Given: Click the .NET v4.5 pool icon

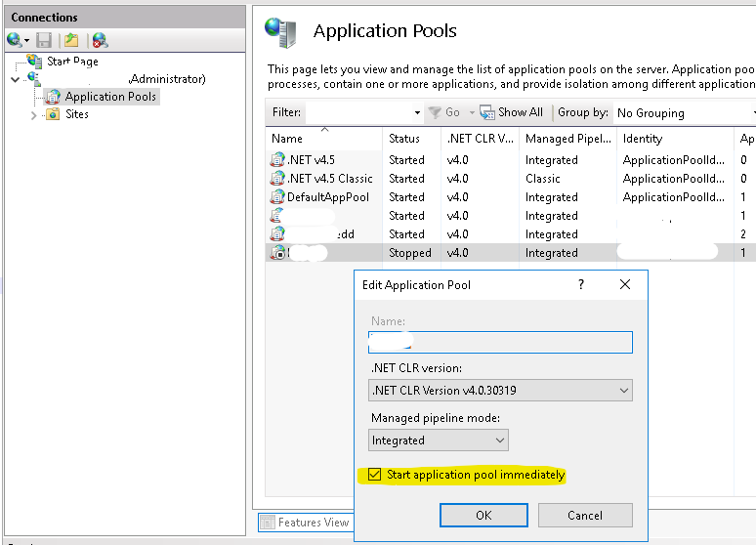Looking at the screenshot, I should (277, 159).
